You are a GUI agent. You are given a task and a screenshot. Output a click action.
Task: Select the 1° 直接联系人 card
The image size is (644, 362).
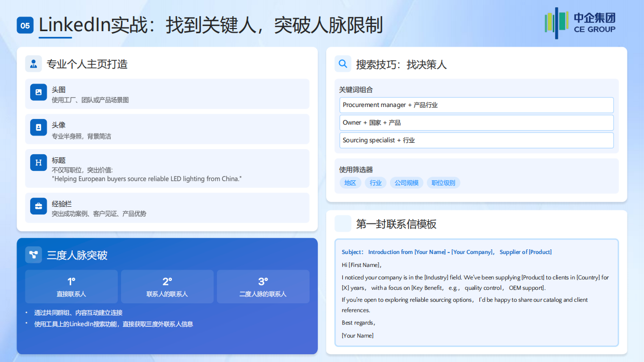71,286
